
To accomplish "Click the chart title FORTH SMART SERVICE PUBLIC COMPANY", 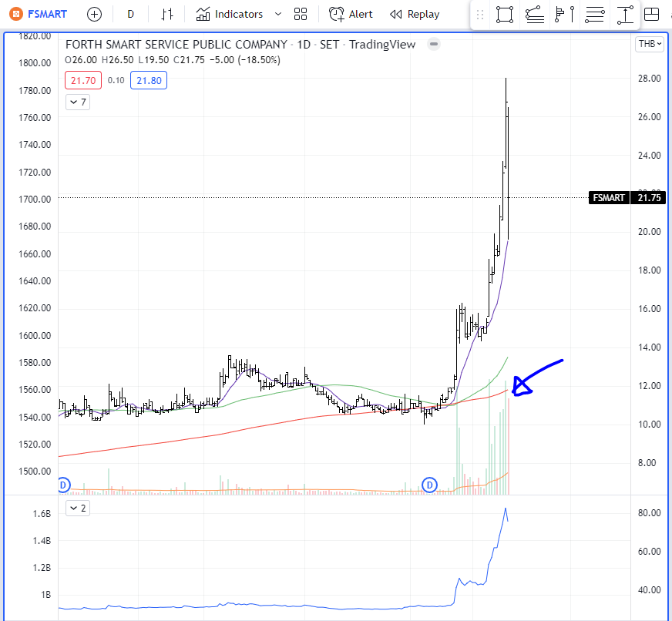I will click(176, 45).
